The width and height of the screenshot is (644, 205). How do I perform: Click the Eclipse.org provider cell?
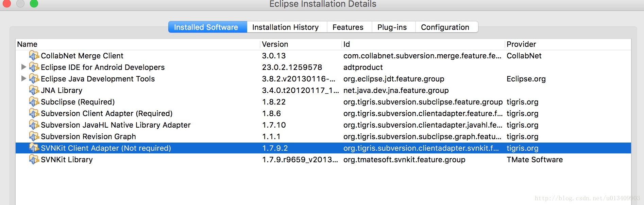[526, 79]
